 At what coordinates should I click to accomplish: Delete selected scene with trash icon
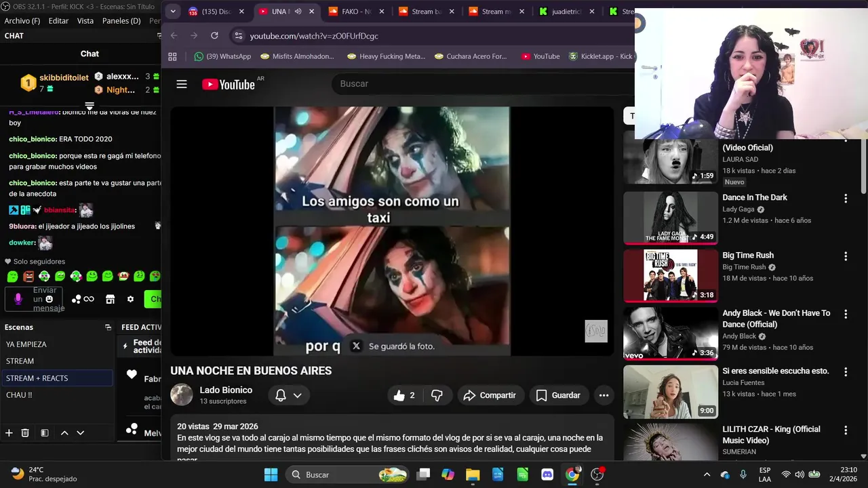tap(25, 433)
